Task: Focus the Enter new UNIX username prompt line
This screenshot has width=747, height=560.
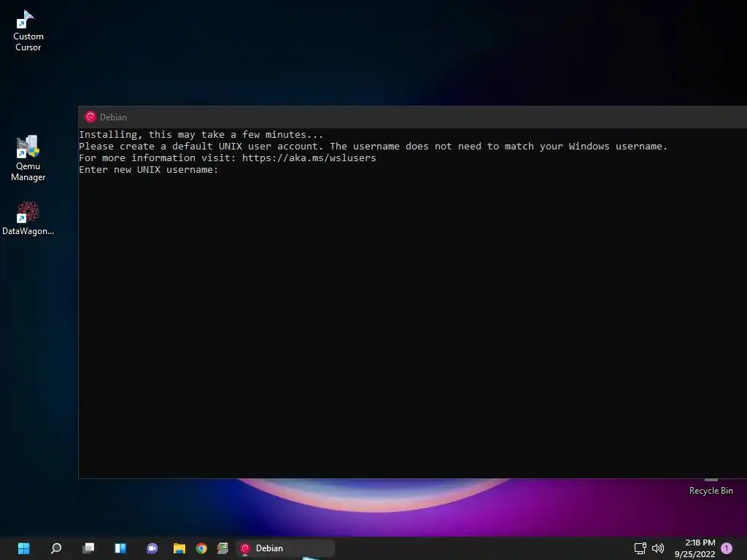Action: (x=149, y=169)
